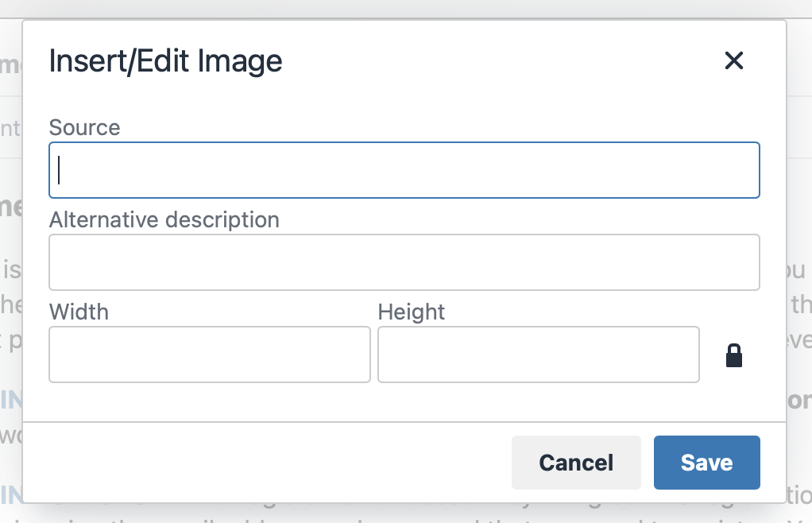Place cursor in image Source URL box

tap(404, 170)
